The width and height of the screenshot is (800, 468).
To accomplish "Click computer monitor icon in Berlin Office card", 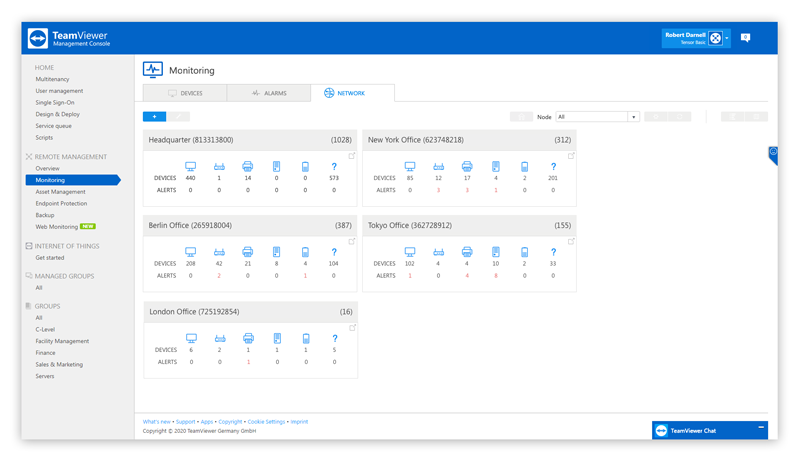I will tap(191, 253).
